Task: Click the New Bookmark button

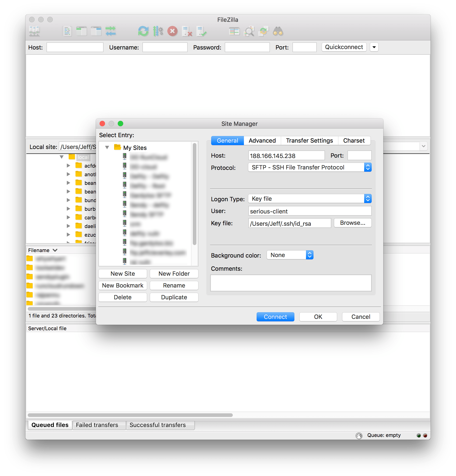Action: (x=123, y=286)
